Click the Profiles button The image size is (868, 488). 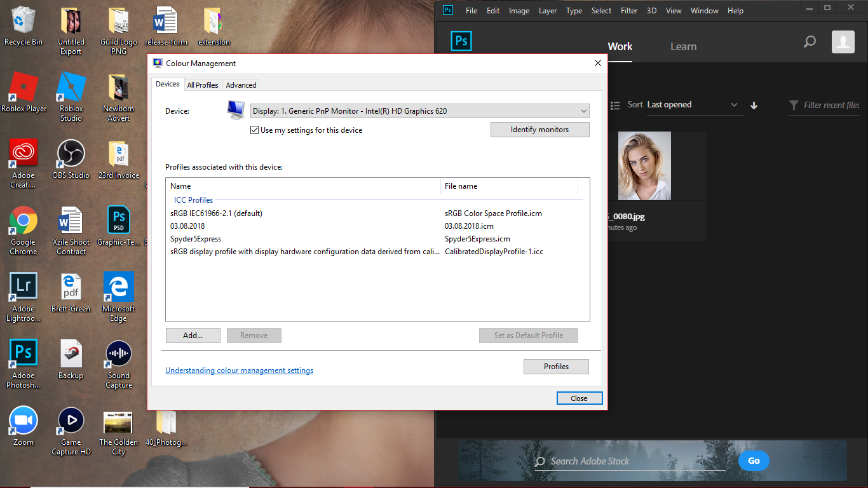[x=556, y=367]
